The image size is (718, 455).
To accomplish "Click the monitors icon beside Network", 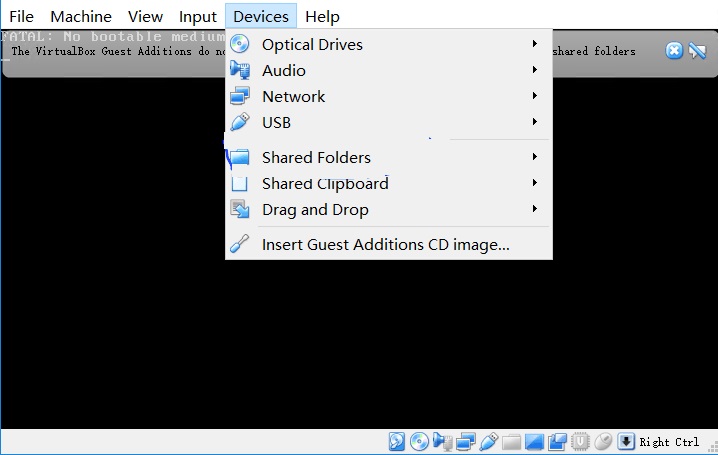I will (x=239, y=96).
